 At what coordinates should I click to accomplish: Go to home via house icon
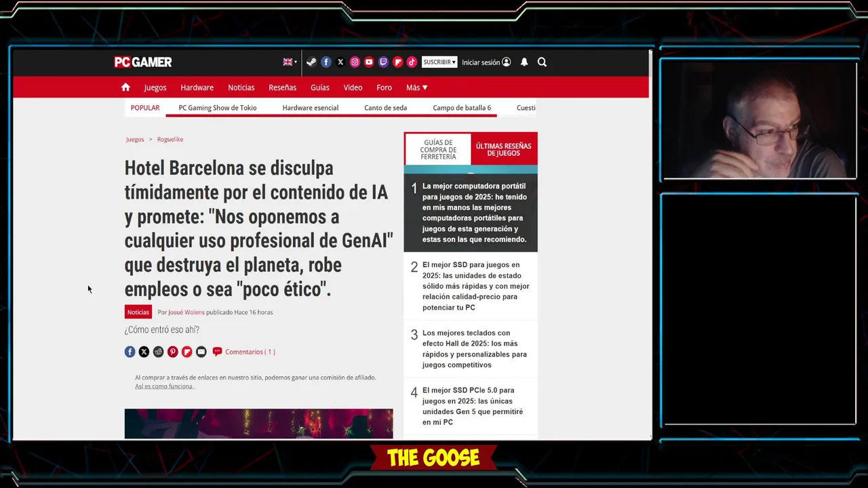[x=125, y=87]
